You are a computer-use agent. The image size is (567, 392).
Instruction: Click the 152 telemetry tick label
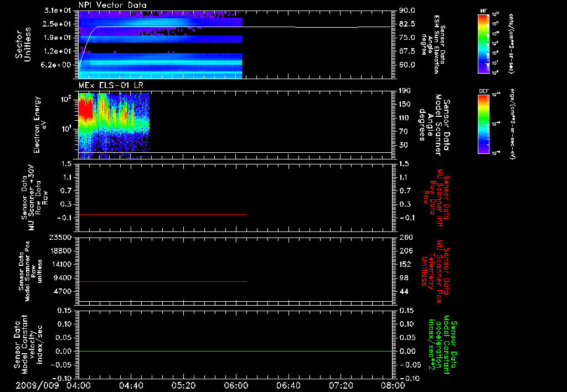click(x=405, y=264)
